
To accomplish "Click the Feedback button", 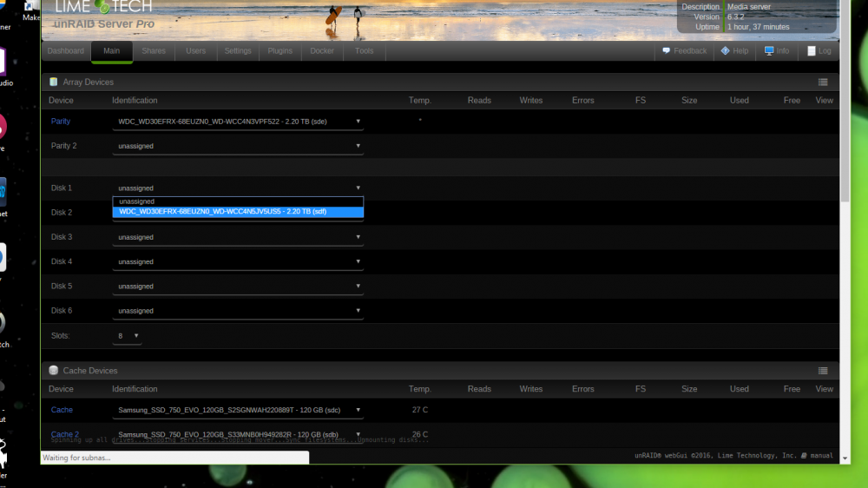I will (684, 51).
